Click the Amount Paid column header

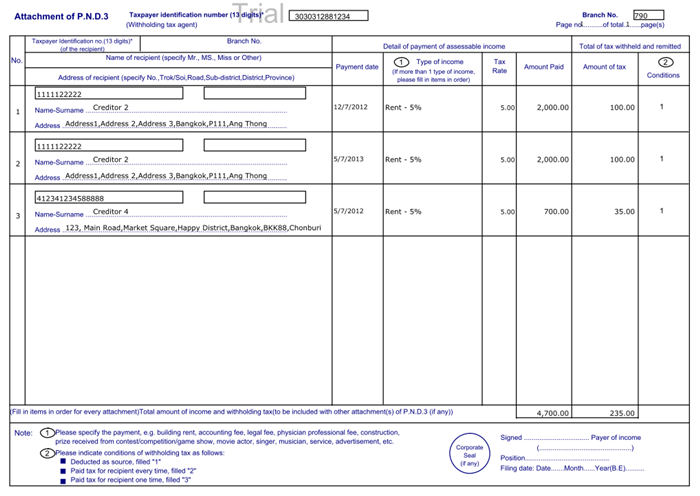pyautogui.click(x=544, y=67)
